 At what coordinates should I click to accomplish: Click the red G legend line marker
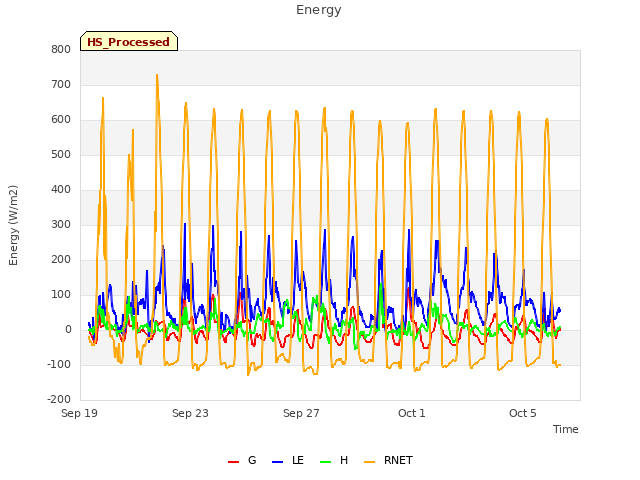coord(233,462)
